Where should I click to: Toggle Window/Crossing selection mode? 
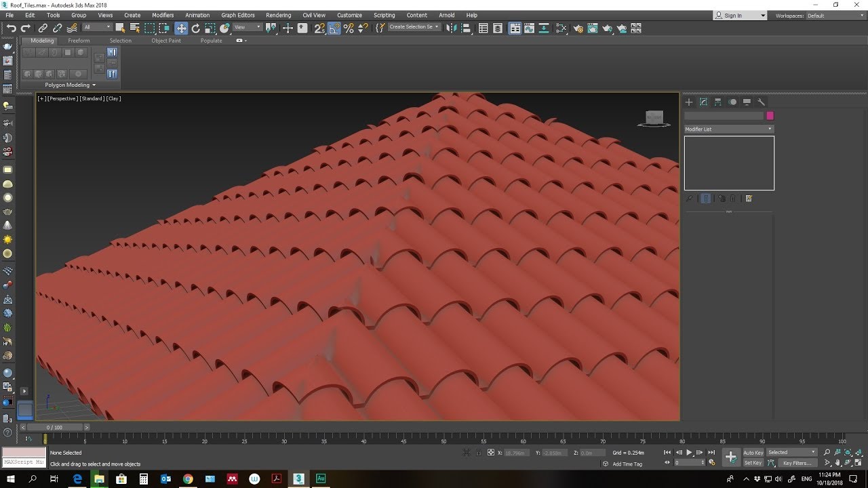click(165, 28)
